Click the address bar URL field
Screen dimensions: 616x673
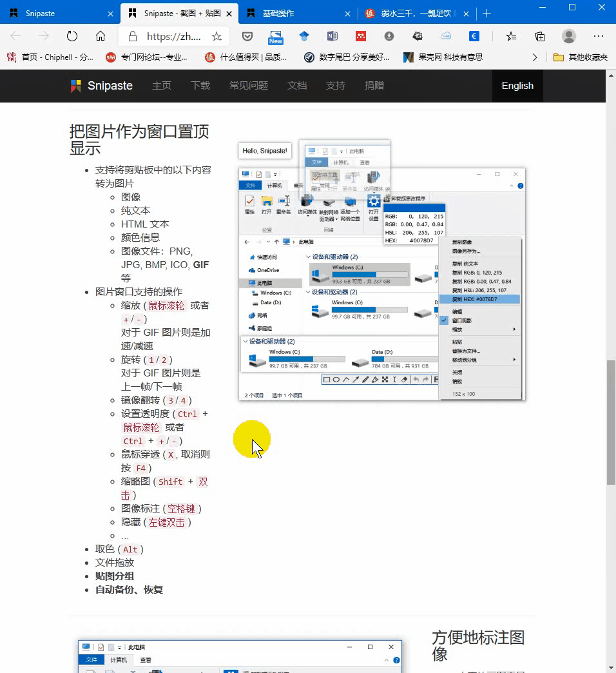(174, 37)
